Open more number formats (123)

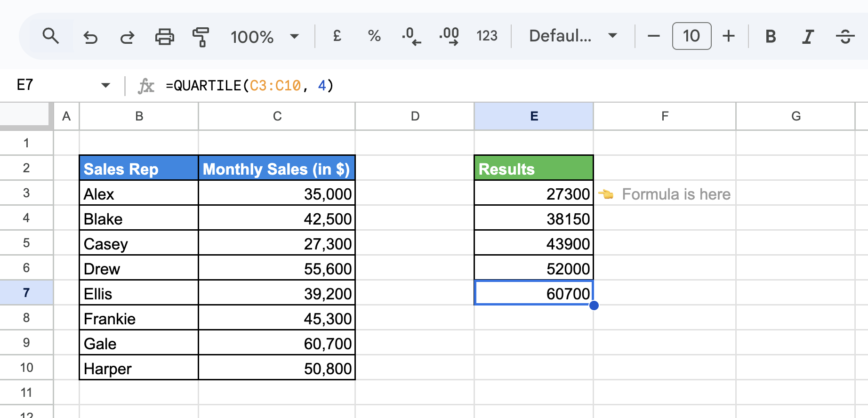(487, 36)
